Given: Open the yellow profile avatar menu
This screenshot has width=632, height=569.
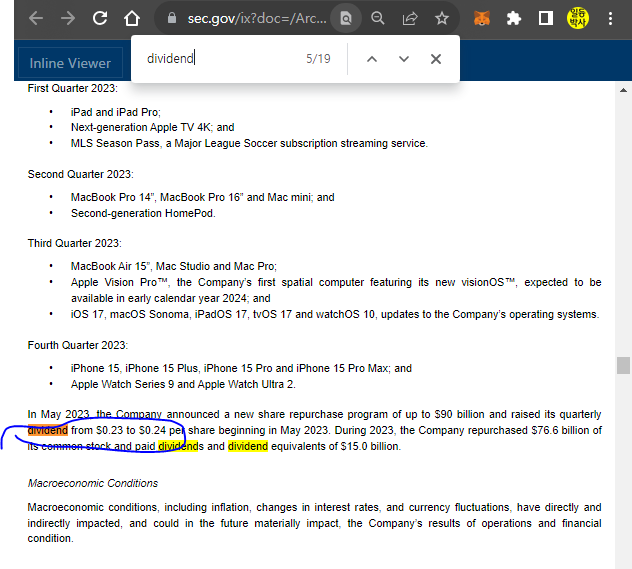Looking at the screenshot, I should (578, 18).
